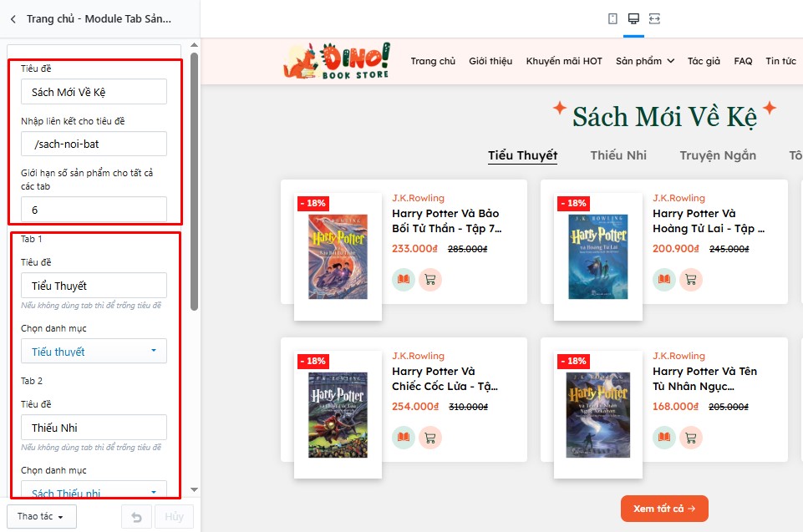Open the Tab 1 category dropdown Tiểu thuyết
The height and width of the screenshot is (532, 803).
94,352
